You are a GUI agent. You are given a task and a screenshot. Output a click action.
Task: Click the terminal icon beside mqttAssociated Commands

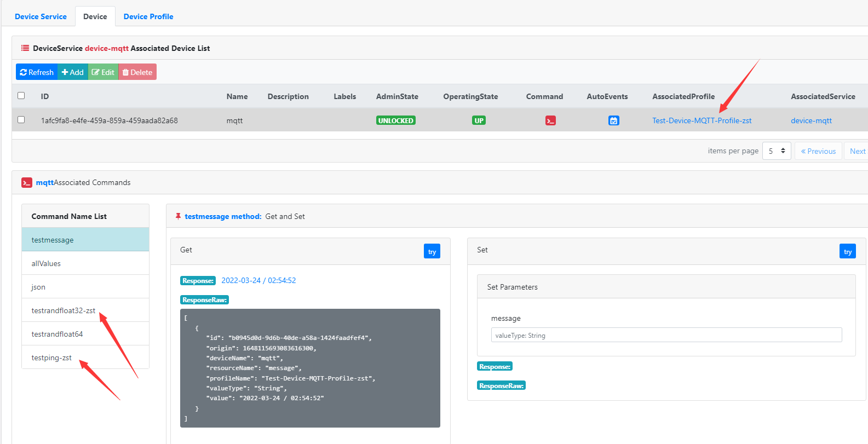(27, 182)
